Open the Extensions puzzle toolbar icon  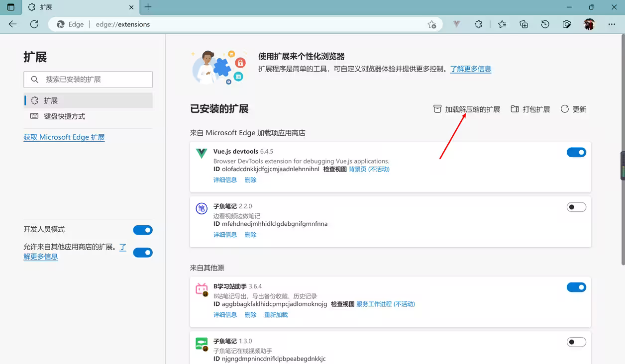(x=478, y=24)
